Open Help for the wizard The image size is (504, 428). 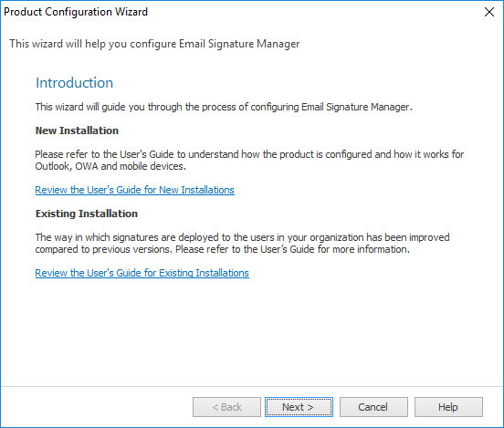click(448, 407)
